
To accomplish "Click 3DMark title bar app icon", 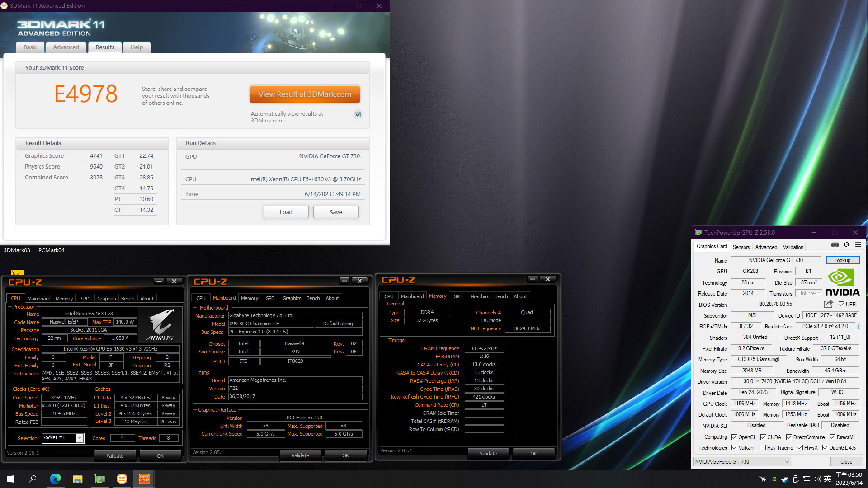I will 4,6.
